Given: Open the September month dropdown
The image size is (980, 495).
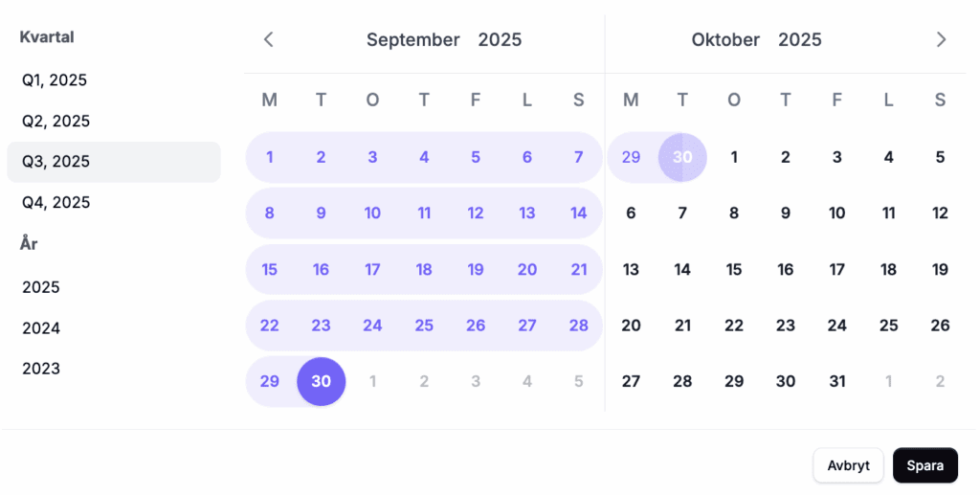Looking at the screenshot, I should coord(412,40).
